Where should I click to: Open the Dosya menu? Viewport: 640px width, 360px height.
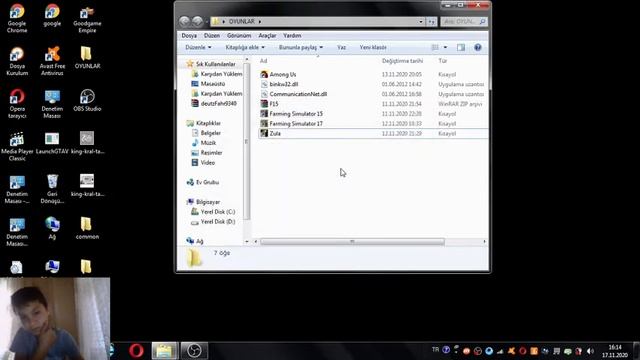pos(189,36)
